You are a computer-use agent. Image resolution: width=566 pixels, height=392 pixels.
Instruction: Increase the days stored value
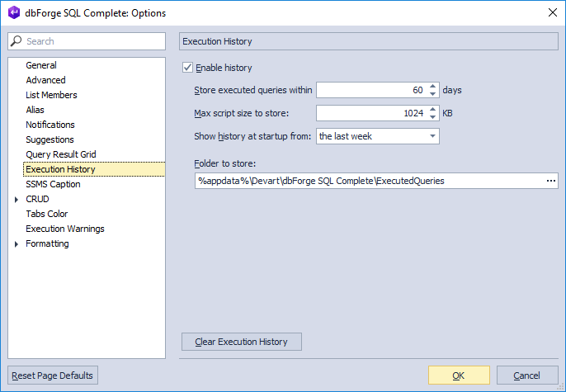pyautogui.click(x=433, y=86)
